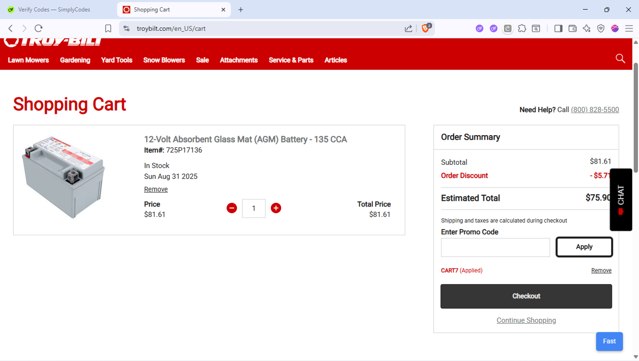Open the browser hamburger menu
Image resolution: width=639 pixels, height=361 pixels.
629,28
